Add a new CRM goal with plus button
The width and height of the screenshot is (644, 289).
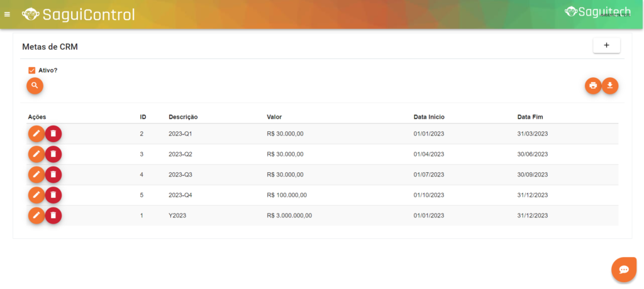click(606, 45)
